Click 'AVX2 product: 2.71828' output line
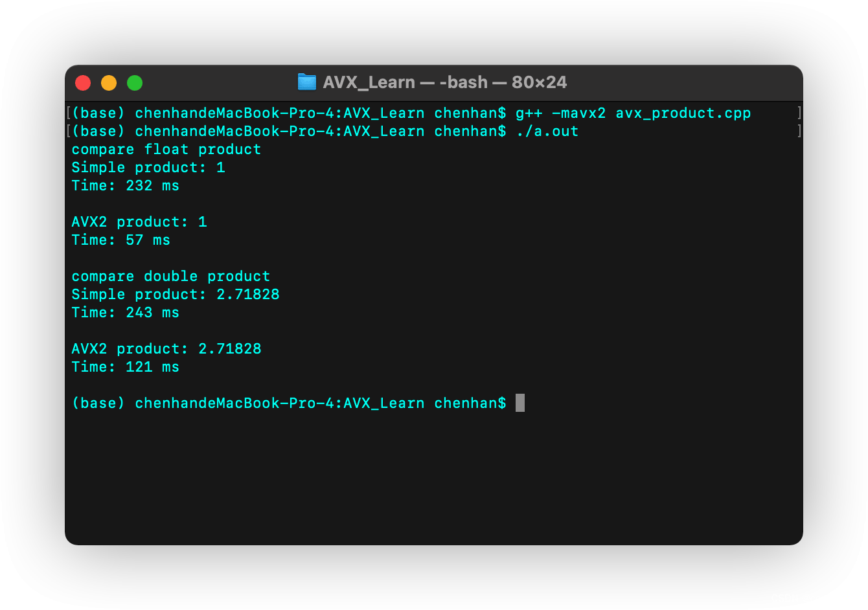 (166, 349)
